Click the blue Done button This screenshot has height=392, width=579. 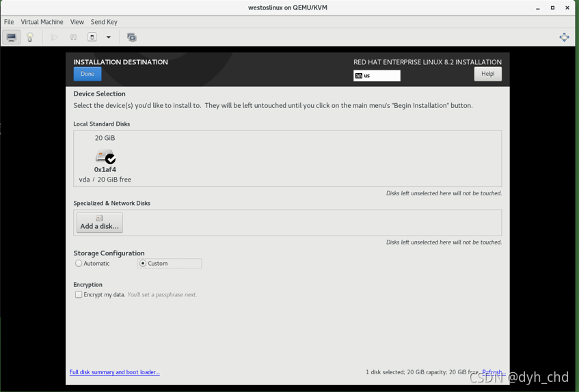click(x=87, y=74)
